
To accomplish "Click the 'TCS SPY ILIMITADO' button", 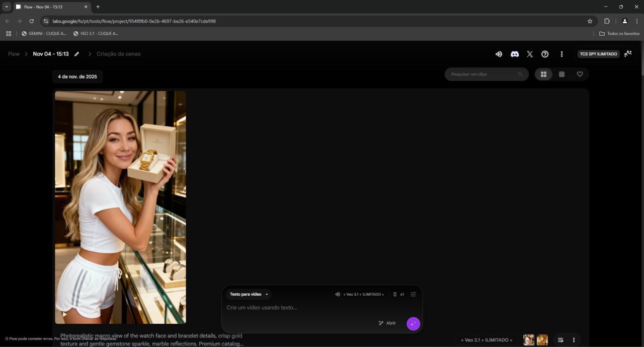I will tap(598, 54).
